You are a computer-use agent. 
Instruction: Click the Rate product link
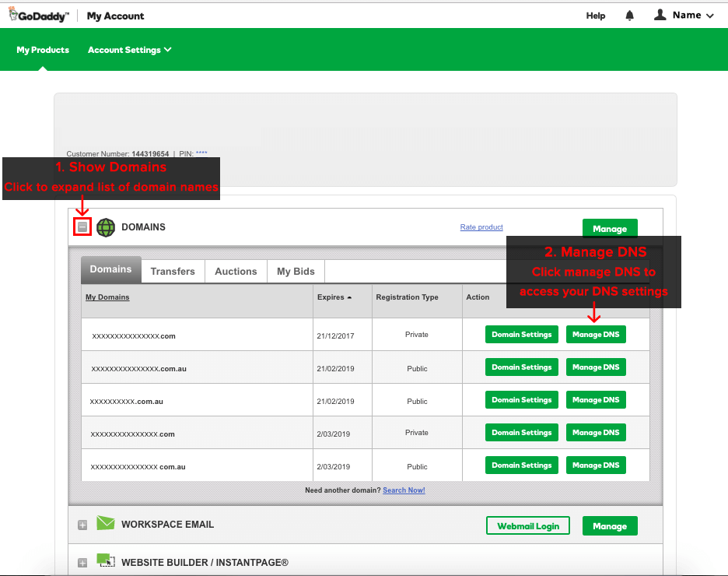(x=481, y=227)
